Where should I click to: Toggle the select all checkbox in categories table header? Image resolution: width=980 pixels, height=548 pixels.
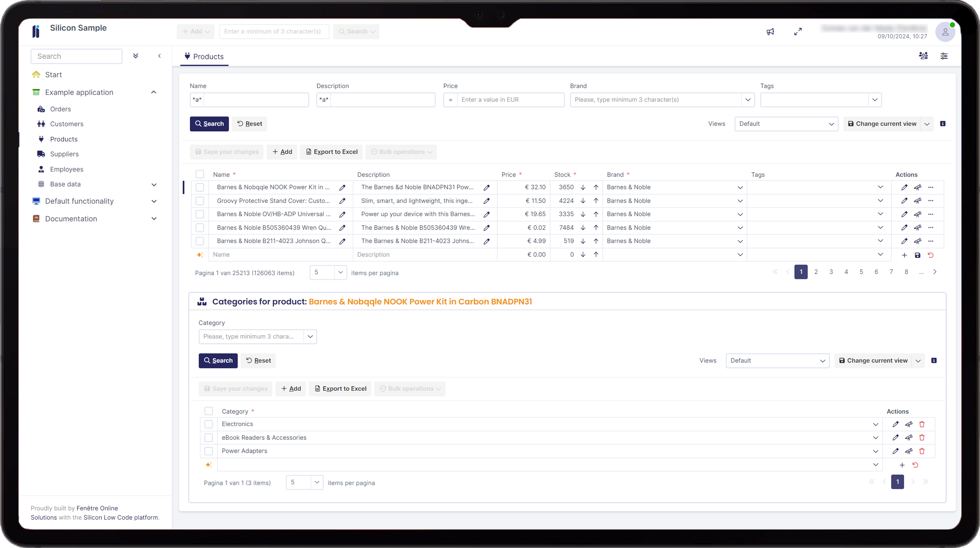(209, 411)
